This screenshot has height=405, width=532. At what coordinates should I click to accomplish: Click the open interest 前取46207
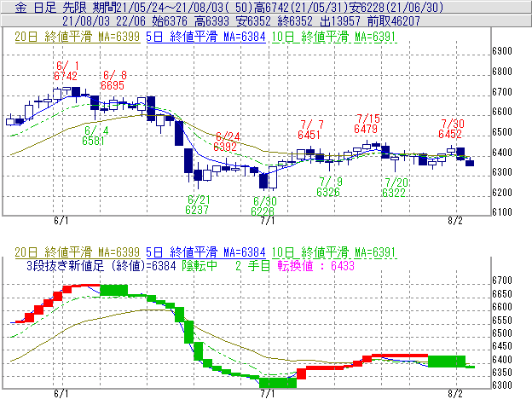click(394, 21)
